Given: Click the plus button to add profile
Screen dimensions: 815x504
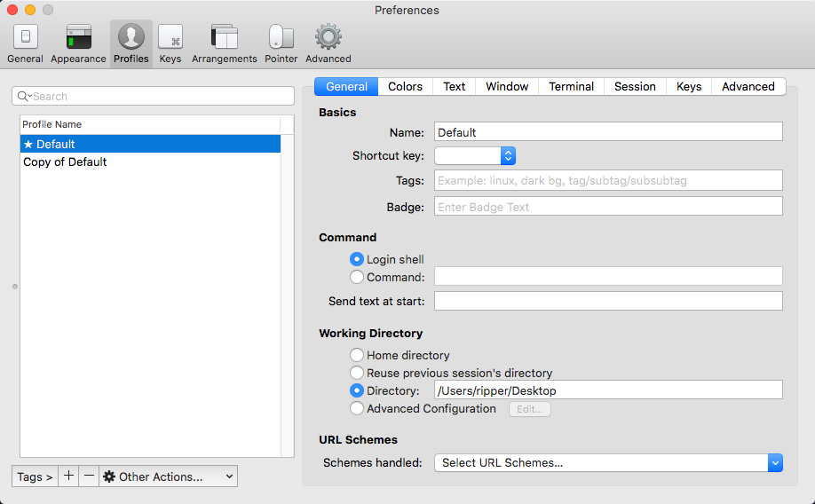Looking at the screenshot, I should 69,476.
